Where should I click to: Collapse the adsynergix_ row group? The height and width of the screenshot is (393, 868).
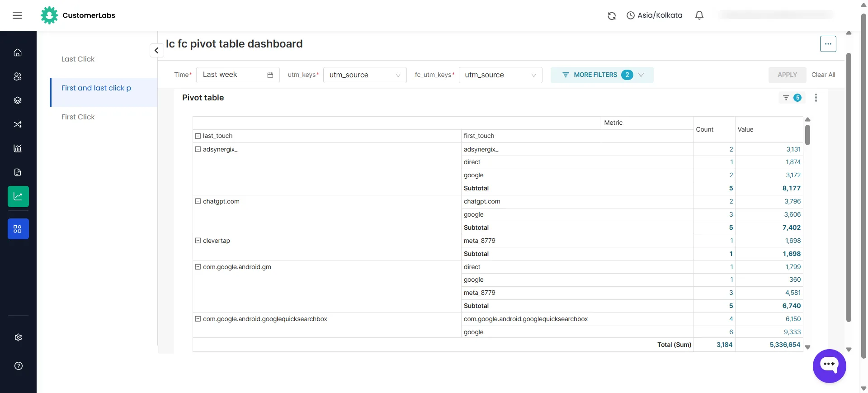click(198, 149)
